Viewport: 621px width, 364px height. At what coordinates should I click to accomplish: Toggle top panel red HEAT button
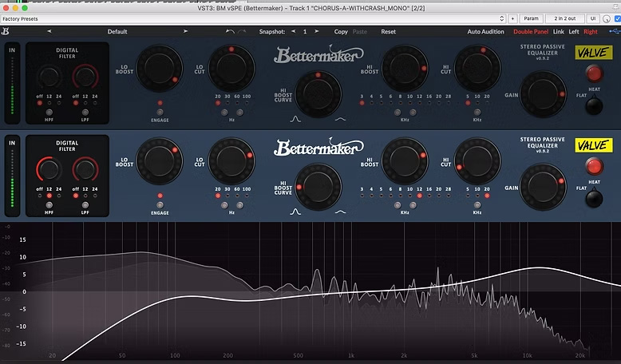tap(594, 73)
